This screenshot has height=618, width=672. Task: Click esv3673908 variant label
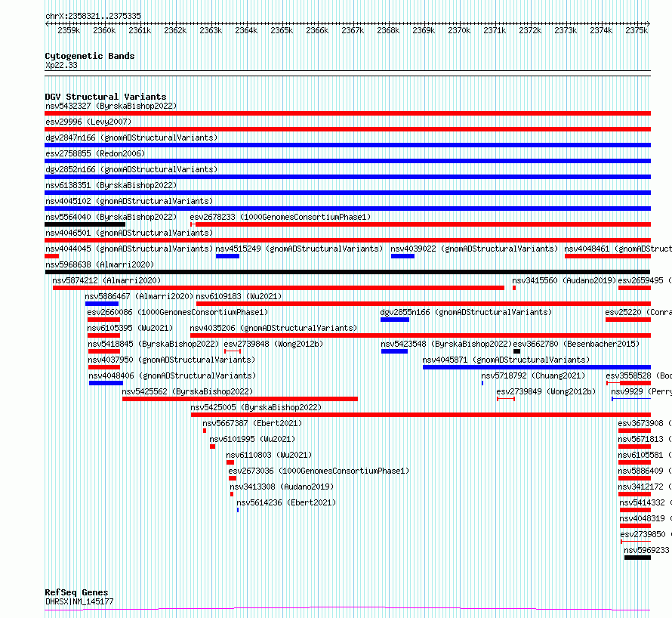(645, 423)
